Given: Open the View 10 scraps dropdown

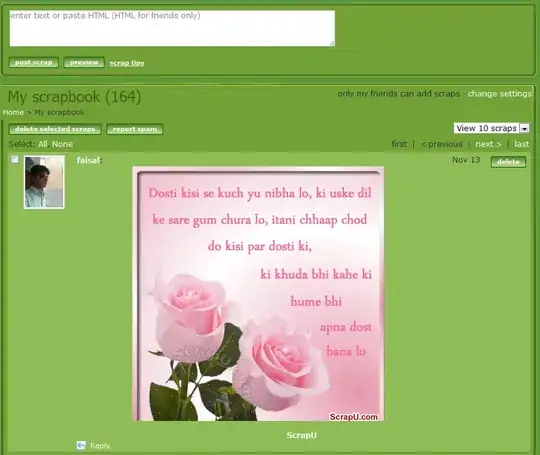Looking at the screenshot, I should pyautogui.click(x=491, y=128).
